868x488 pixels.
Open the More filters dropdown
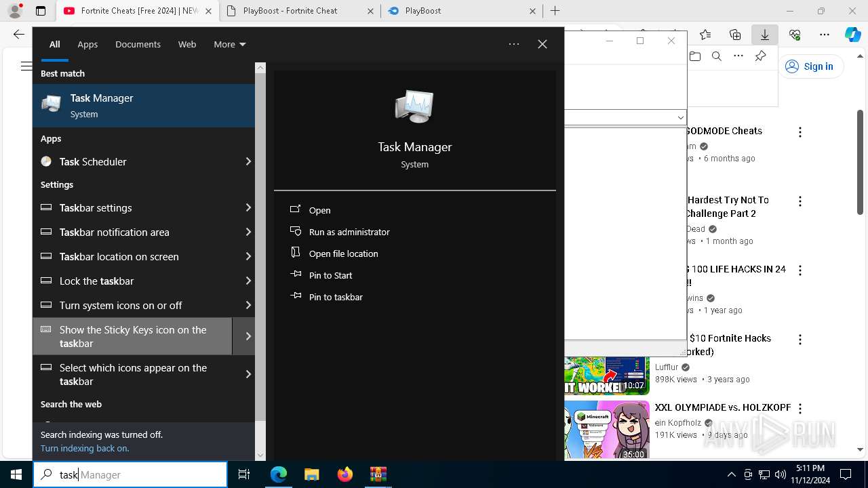pos(230,44)
